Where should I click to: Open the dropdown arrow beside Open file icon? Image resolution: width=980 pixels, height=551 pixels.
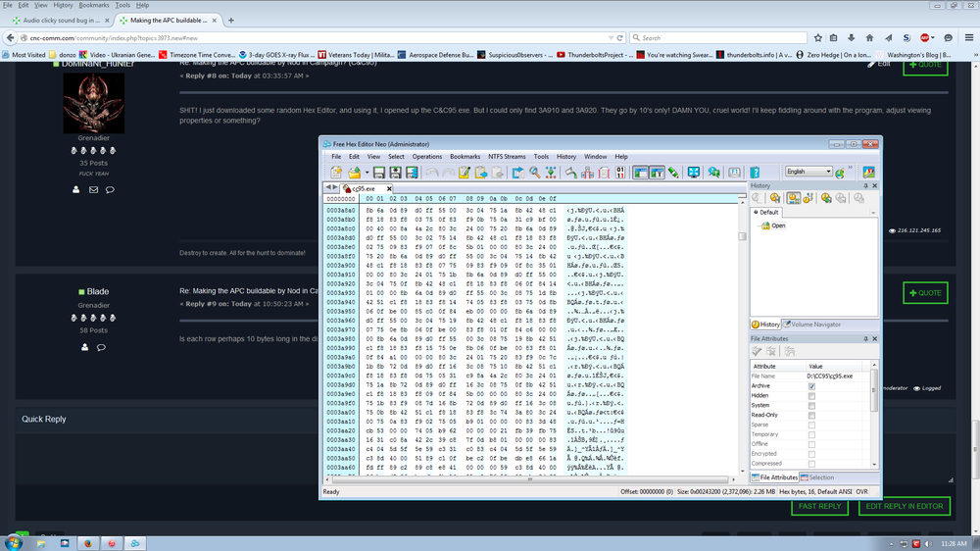click(367, 173)
